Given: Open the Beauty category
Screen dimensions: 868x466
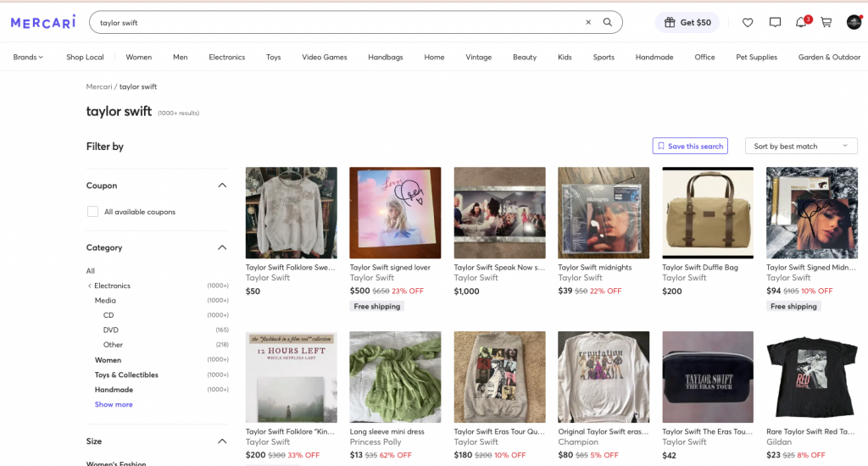Looking at the screenshot, I should pos(524,57).
